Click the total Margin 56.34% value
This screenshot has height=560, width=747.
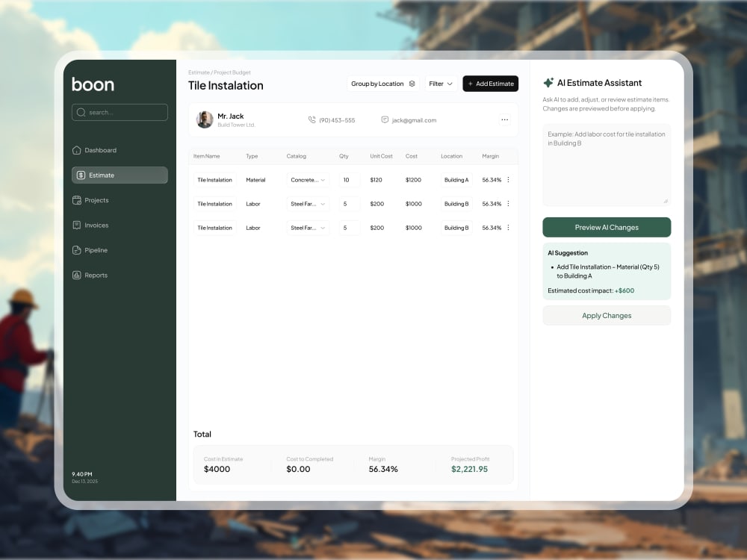pos(383,469)
